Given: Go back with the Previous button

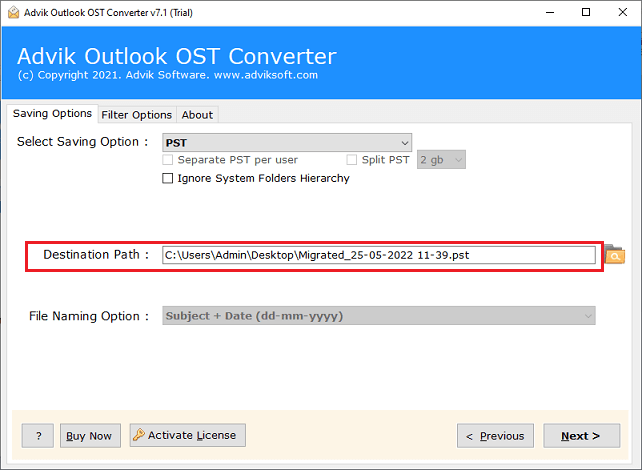Looking at the screenshot, I should pos(495,436).
